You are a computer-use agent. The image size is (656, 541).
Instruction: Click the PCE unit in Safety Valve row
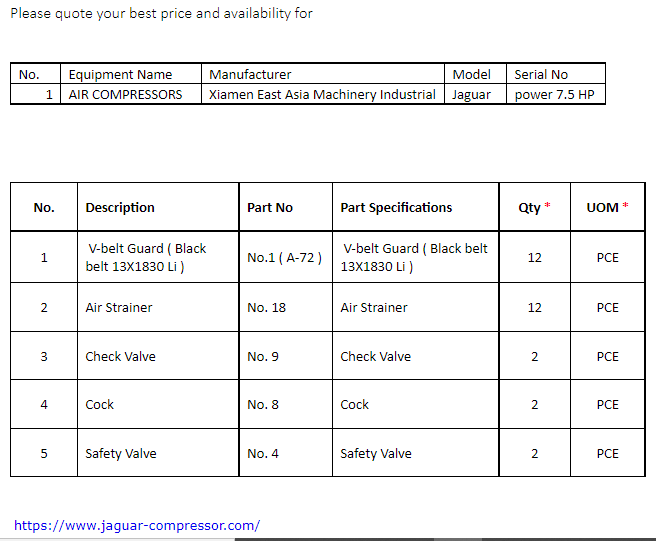(607, 453)
